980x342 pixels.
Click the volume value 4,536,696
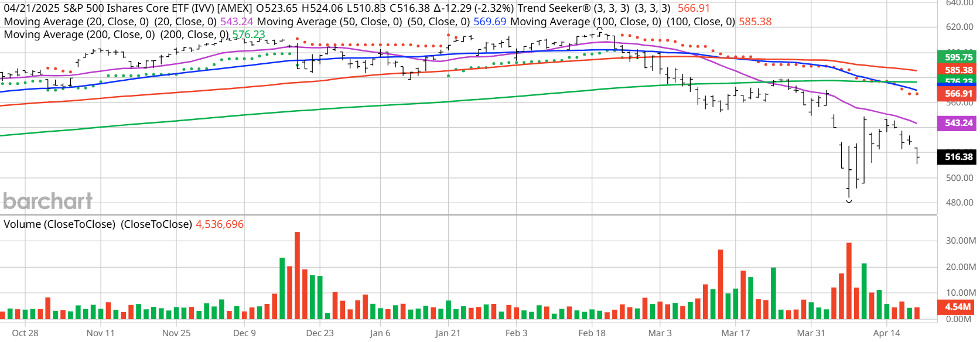pos(220,224)
